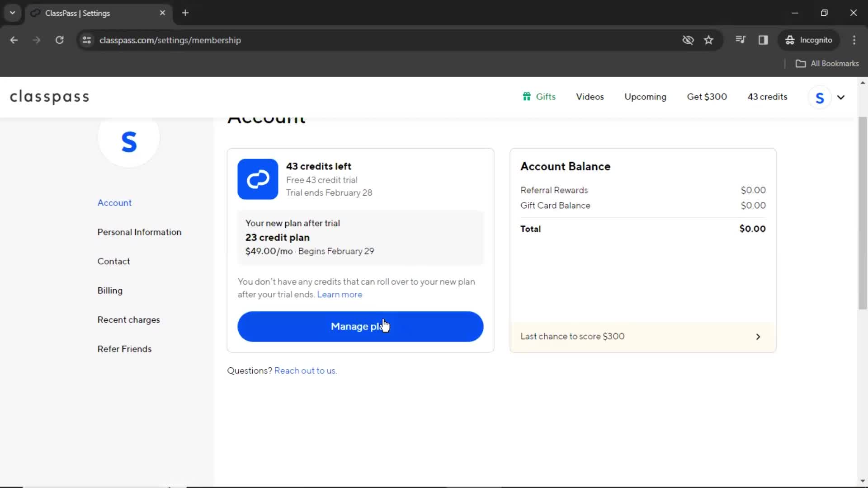
Task: View Recent charges section
Action: tap(128, 320)
